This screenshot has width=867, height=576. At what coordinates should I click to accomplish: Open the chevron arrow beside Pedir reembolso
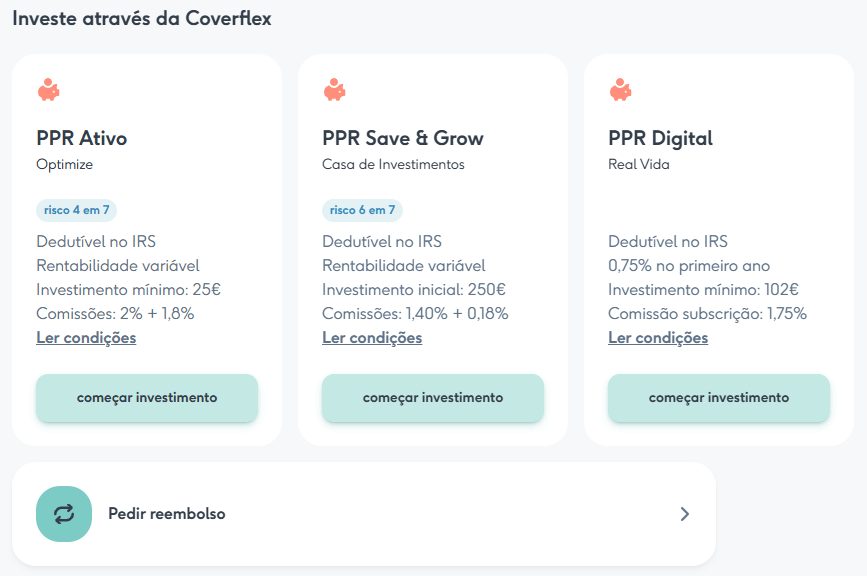click(x=684, y=514)
